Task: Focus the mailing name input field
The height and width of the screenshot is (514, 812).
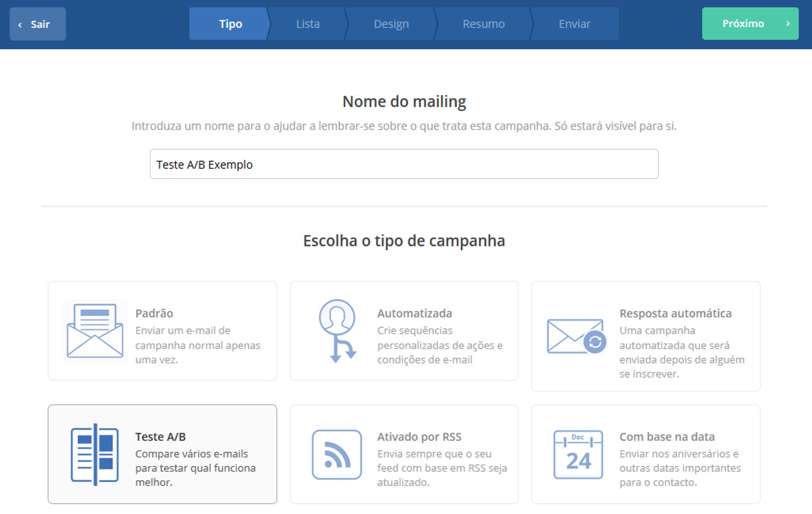Action: (x=403, y=164)
